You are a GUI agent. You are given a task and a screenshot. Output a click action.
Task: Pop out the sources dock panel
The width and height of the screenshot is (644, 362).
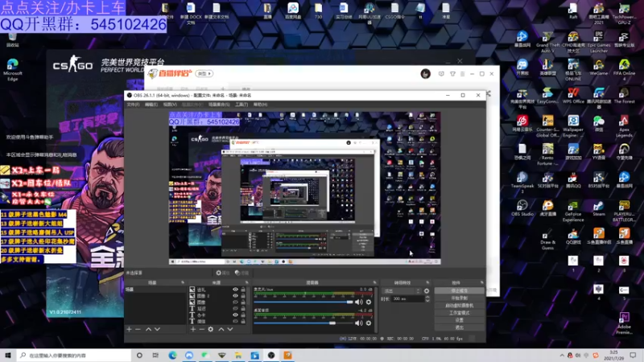(246, 283)
